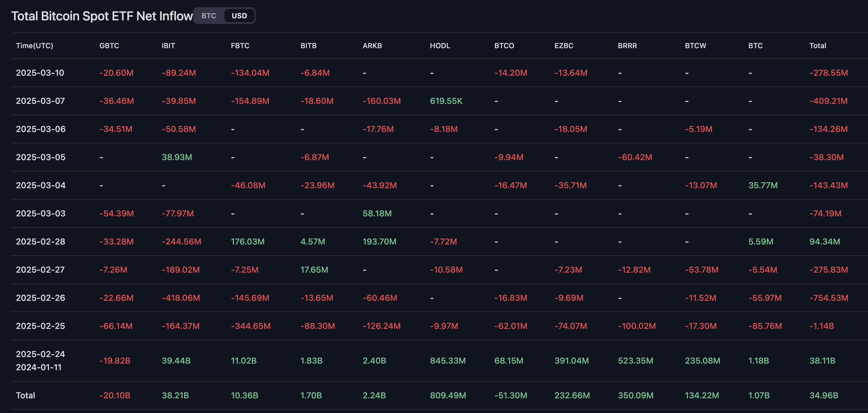This screenshot has width=868, height=413.
Task: Click ARKB value 193.70M
Action: tap(380, 242)
